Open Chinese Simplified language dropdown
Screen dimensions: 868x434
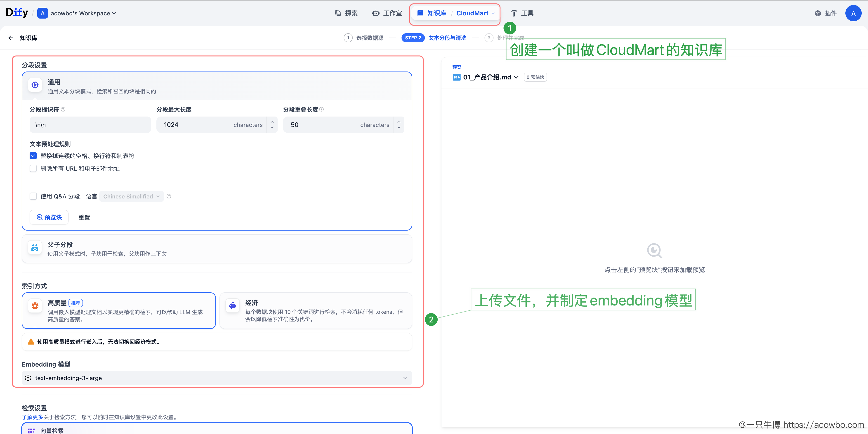(x=131, y=196)
